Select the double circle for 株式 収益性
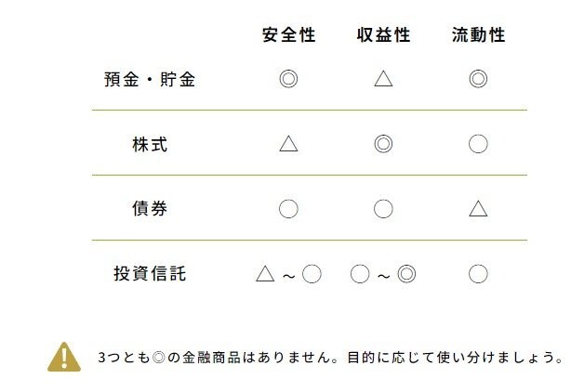The image size is (584, 392). pyautogui.click(x=383, y=143)
